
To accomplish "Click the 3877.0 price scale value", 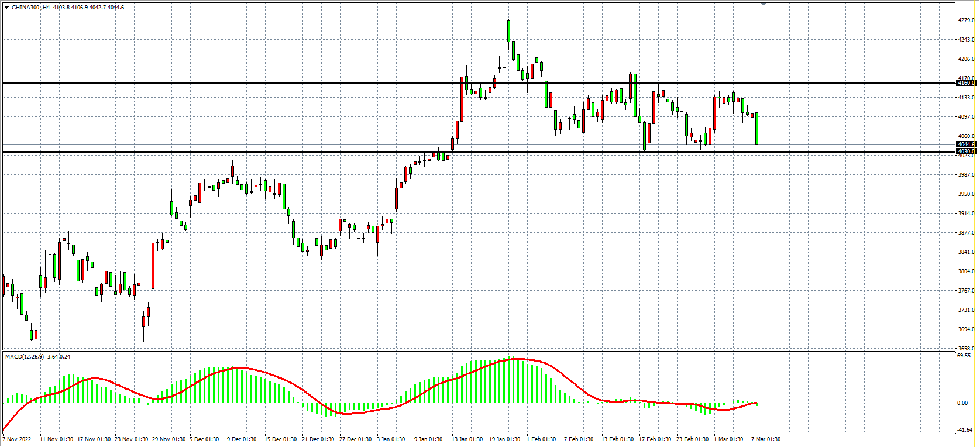I will pyautogui.click(x=965, y=233).
